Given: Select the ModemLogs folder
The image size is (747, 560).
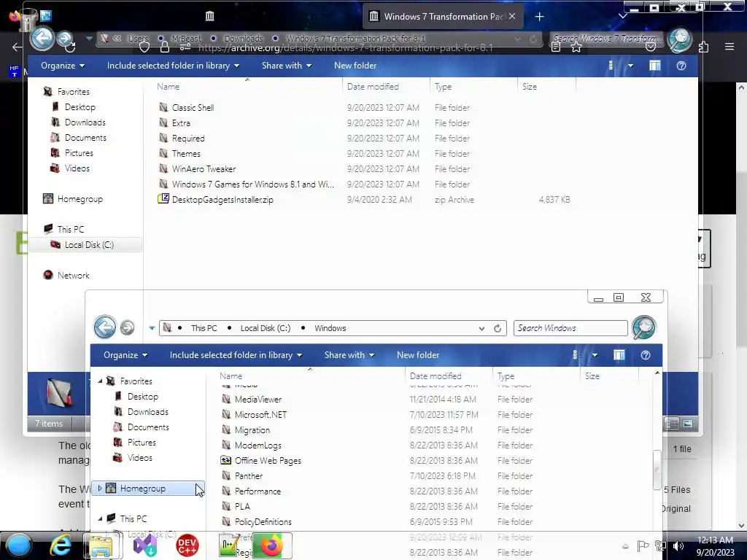Looking at the screenshot, I should 252,446.
